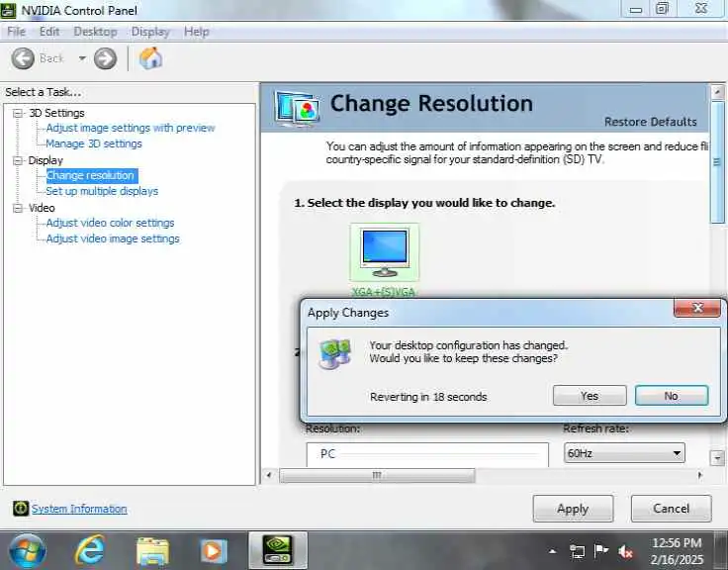728x570 pixels.
Task: Click Restore Defaults link
Action: point(651,122)
